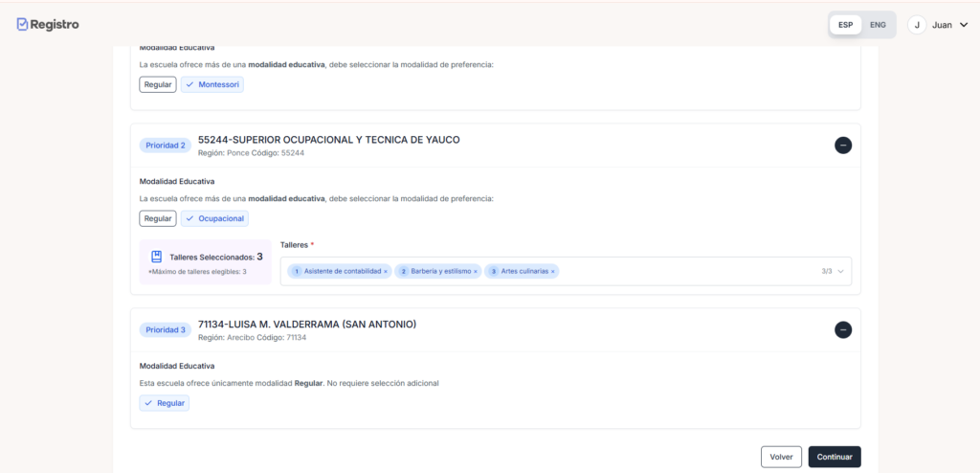Screen dimensions: 980x473
Task: Switch language to ESP
Action: point(845,25)
